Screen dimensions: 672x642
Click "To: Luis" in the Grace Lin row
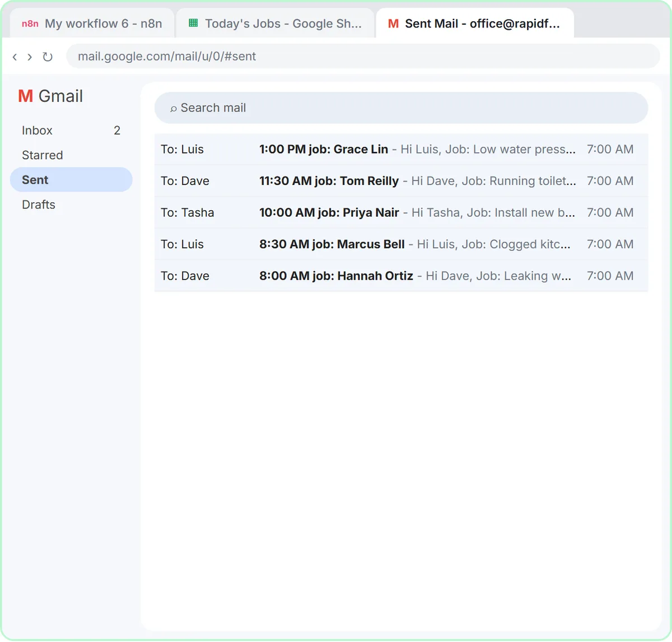182,150
